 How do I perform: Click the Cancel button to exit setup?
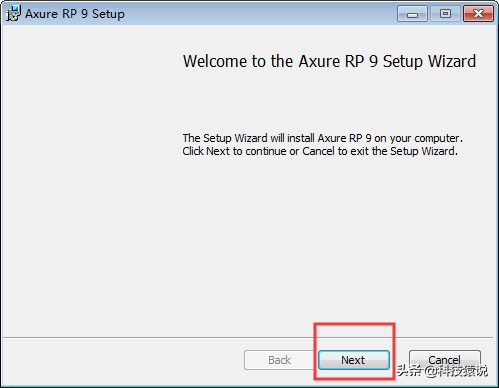pyautogui.click(x=445, y=360)
